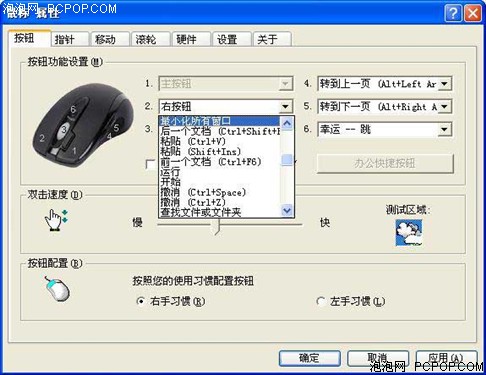Choose 撤消 (Ctrl+Space) in the list

[x=220, y=192]
